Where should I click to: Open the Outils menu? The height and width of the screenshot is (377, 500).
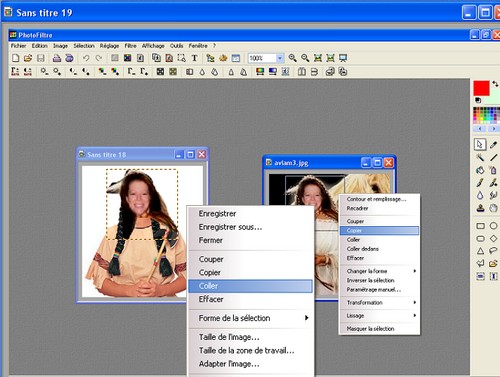176,46
